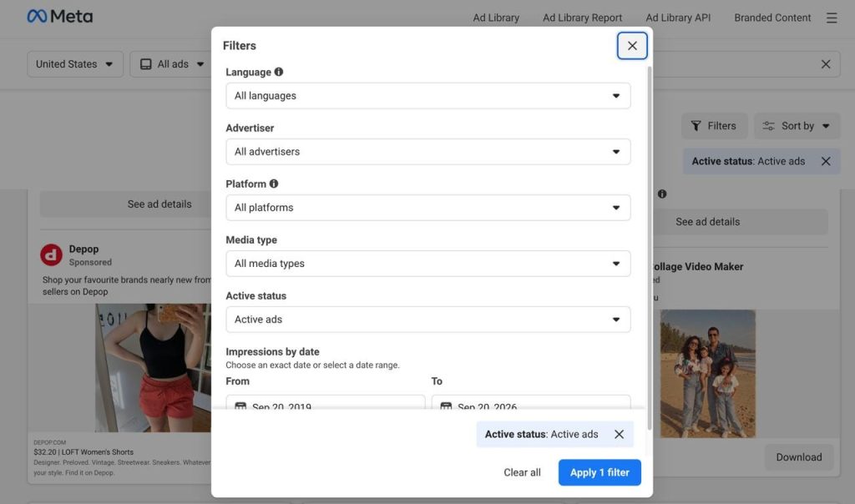Click See ad details above Depop ad
The width and height of the screenshot is (855, 504).
[125, 204]
